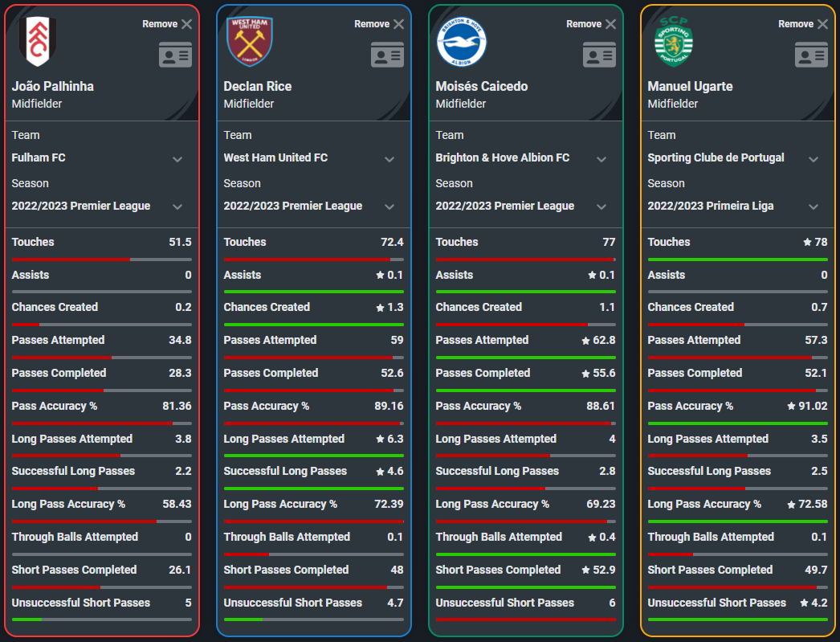Image resolution: width=840 pixels, height=642 pixels.
Task: Click Rice's Through Balls Attempted label
Action: click(287, 537)
